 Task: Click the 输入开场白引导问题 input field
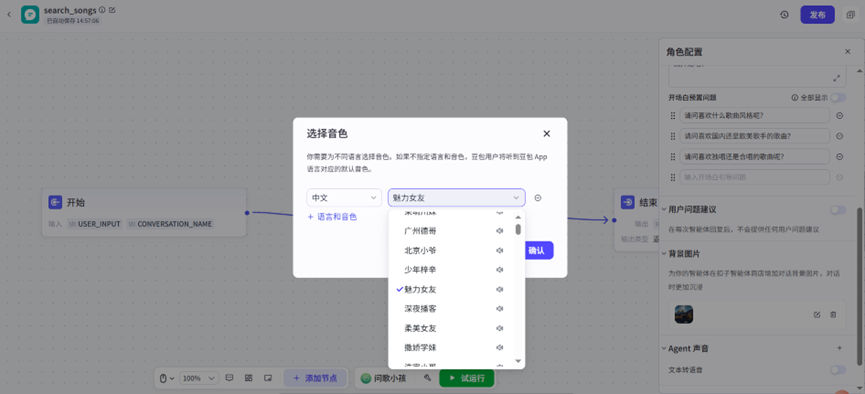point(755,177)
